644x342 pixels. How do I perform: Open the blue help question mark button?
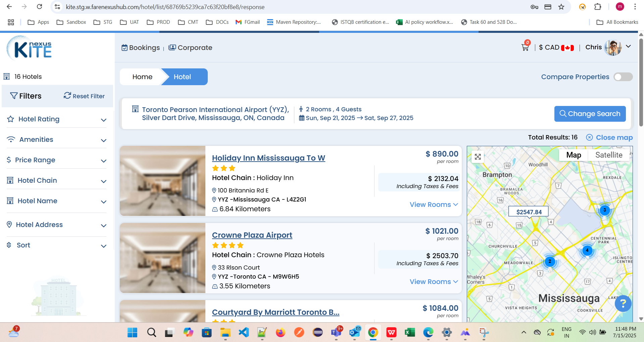pyautogui.click(x=623, y=303)
